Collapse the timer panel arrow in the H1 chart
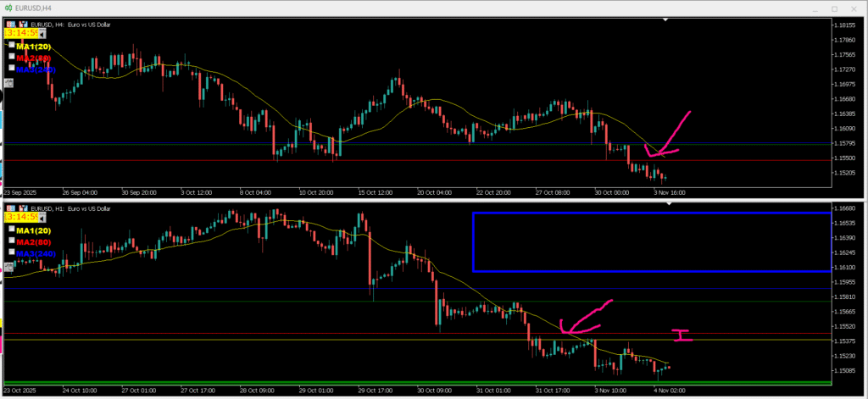868x399 pixels. 42,218
